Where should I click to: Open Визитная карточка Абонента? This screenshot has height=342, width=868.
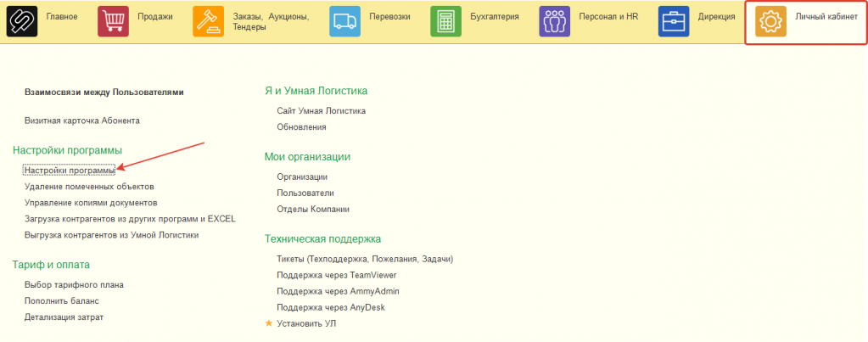[x=82, y=121]
